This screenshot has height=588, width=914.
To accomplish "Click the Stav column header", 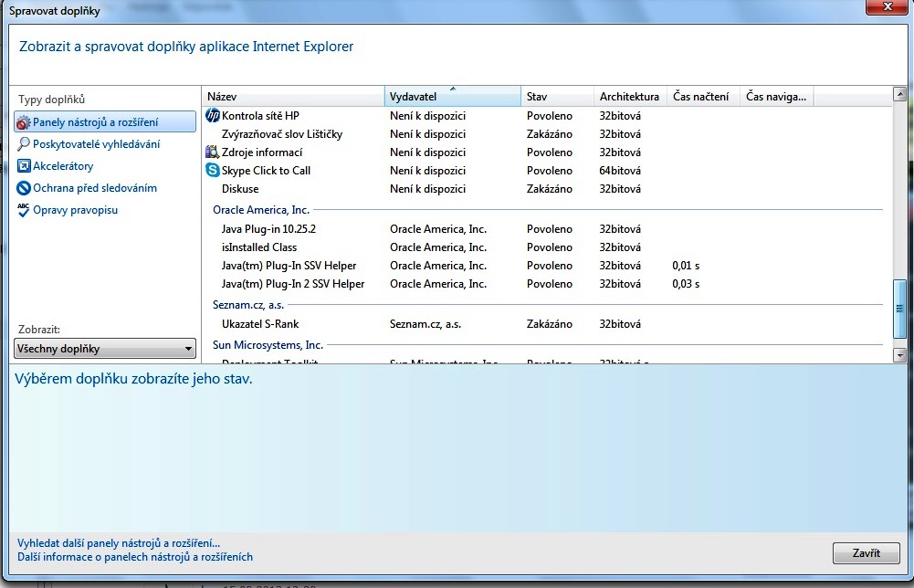I will point(557,97).
